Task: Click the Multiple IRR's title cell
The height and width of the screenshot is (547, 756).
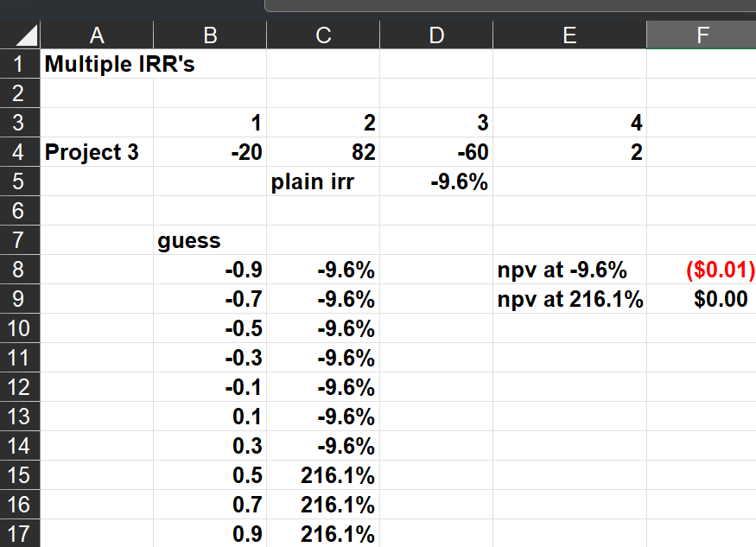Action: [119, 64]
